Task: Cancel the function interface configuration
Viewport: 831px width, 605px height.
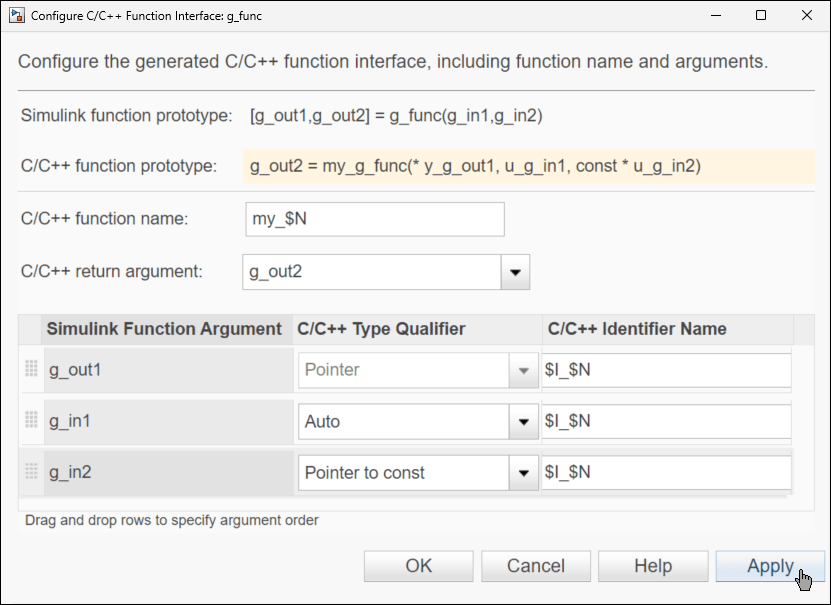Action: [x=535, y=565]
